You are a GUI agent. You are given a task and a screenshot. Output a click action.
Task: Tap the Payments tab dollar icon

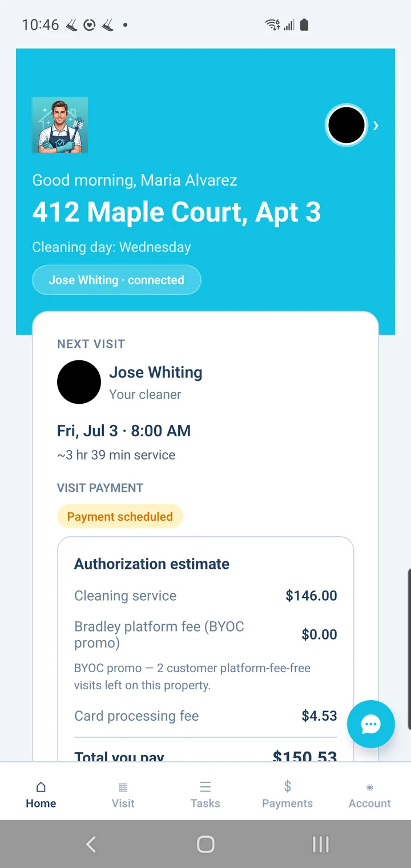pos(288,786)
